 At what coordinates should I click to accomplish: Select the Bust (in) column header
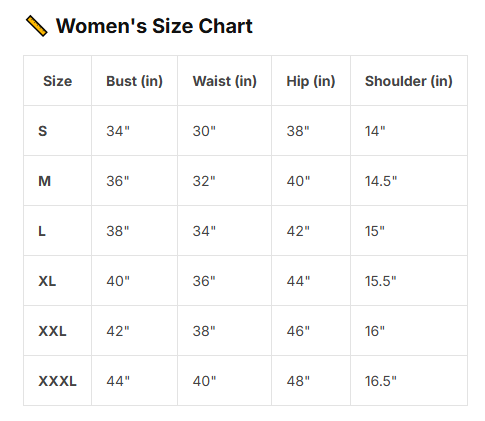pyautogui.click(x=134, y=81)
